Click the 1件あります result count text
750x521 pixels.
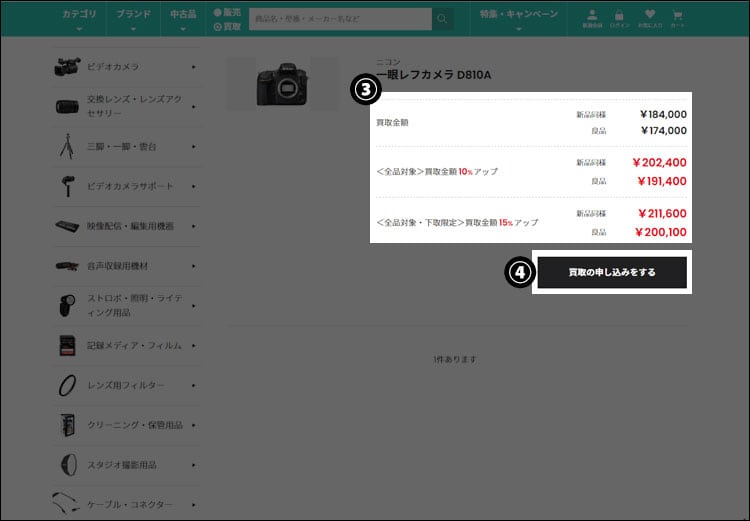(x=455, y=359)
